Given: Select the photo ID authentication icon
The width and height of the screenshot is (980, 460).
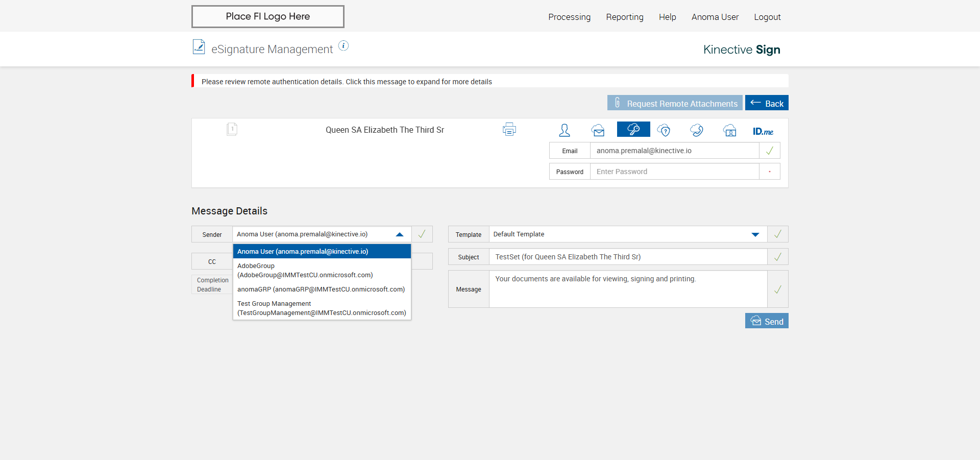Looking at the screenshot, I should click(x=729, y=130).
